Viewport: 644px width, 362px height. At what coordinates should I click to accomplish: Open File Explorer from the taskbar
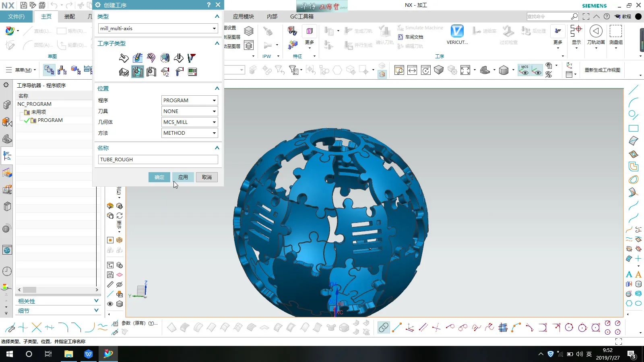pos(69,354)
